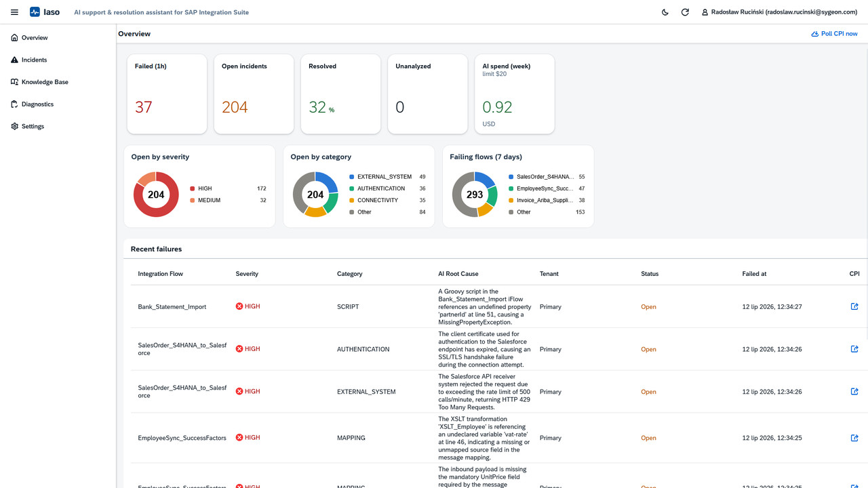Click the Knowledge Base book icon
The width and height of the screenshot is (868, 488).
coord(15,82)
